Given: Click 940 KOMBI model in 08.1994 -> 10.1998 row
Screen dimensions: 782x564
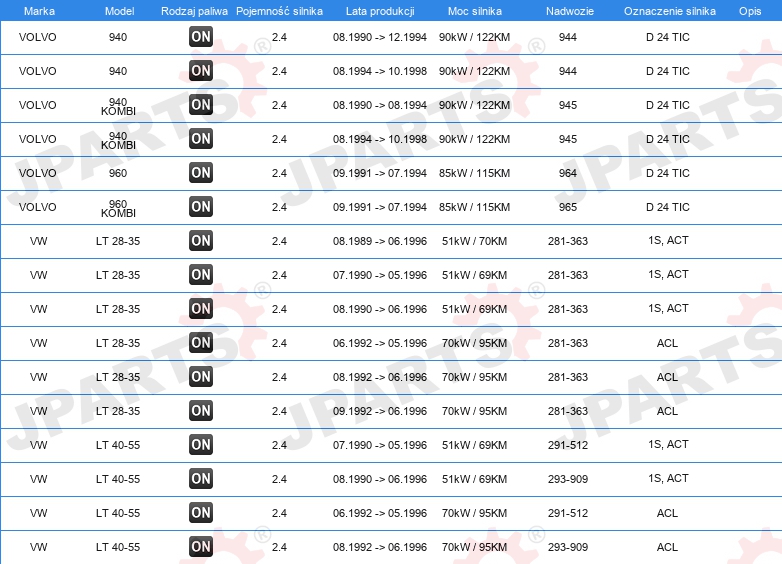Looking at the screenshot, I should [x=118, y=141].
